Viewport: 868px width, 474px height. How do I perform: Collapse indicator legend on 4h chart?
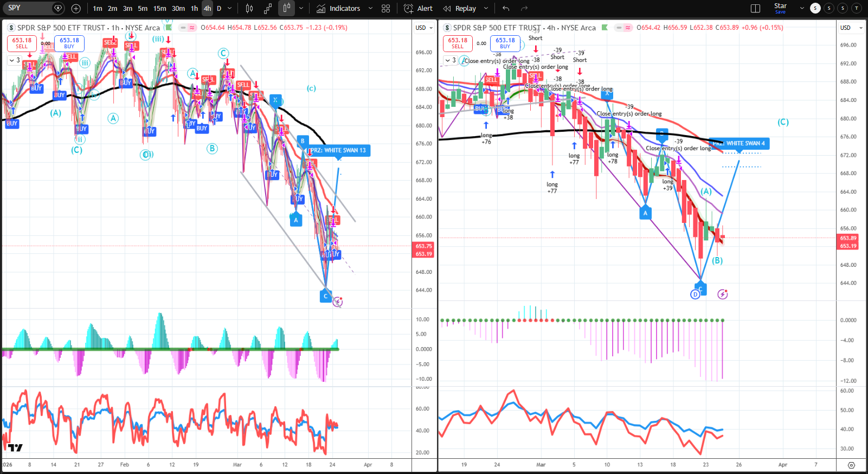pyautogui.click(x=450, y=60)
